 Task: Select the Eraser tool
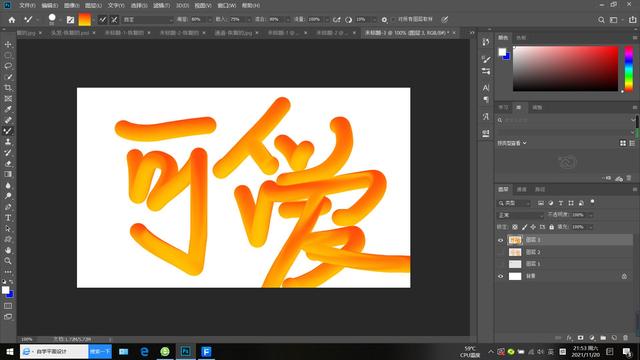[8, 163]
